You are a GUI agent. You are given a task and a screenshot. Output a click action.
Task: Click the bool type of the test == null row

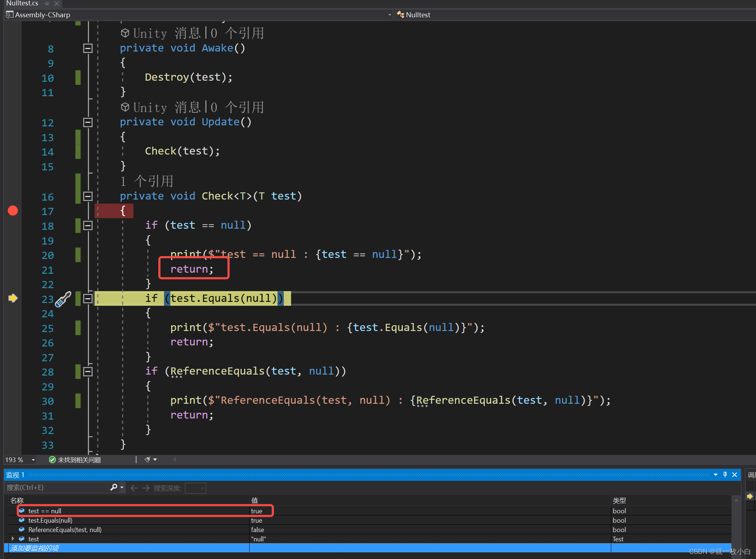[619, 511]
